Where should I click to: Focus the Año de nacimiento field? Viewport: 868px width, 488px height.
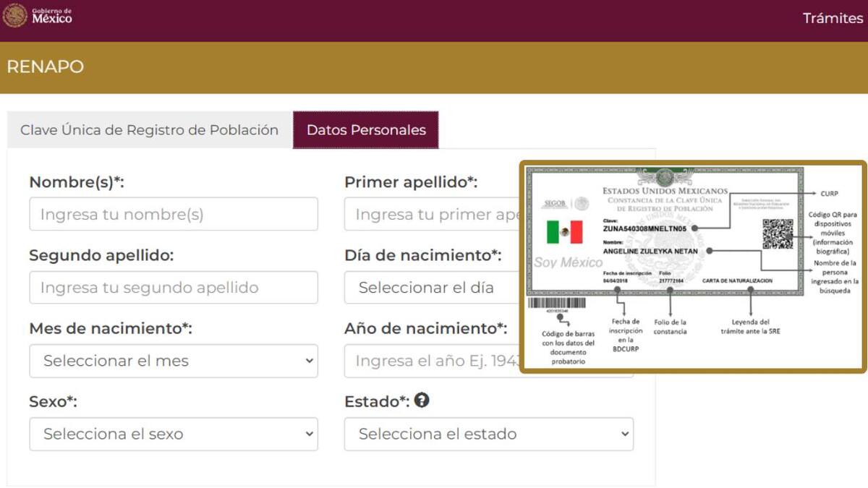431,361
